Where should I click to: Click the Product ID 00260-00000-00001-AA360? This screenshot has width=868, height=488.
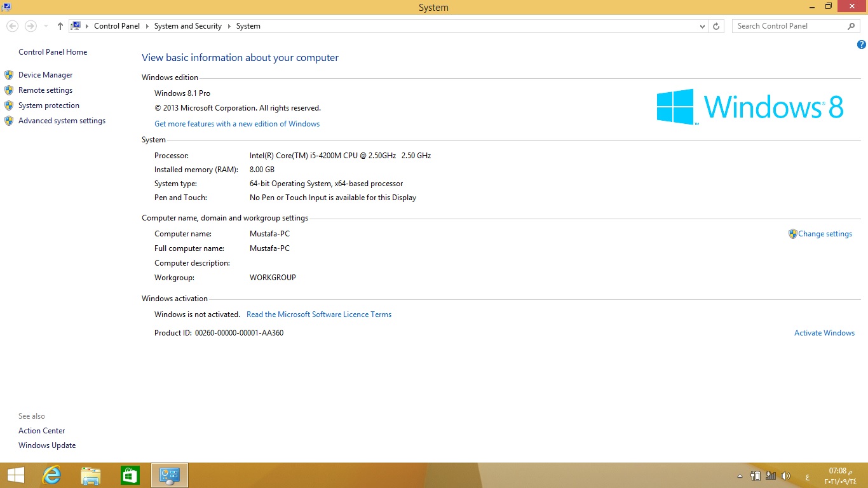point(239,333)
